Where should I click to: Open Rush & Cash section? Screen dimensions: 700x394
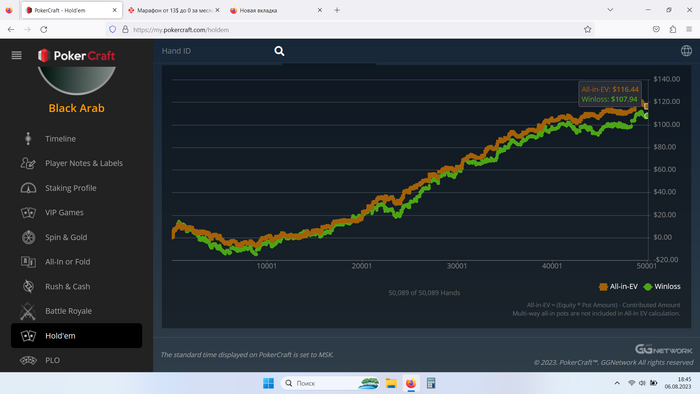67,286
